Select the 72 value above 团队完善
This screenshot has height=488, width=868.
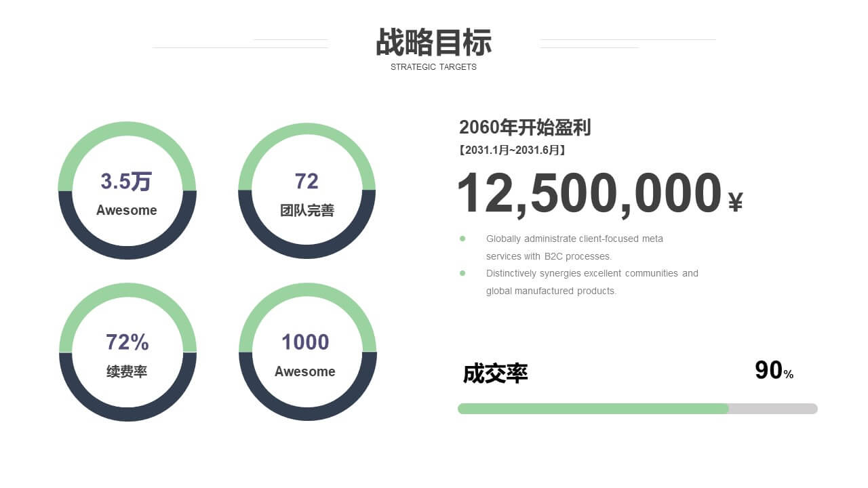[x=307, y=181]
